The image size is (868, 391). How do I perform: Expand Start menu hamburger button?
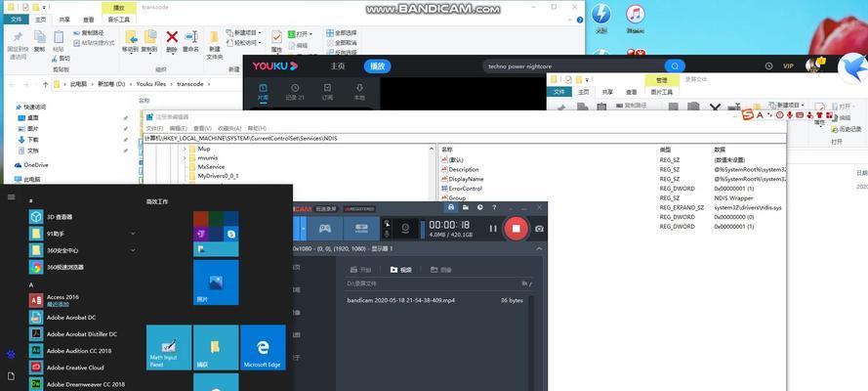(x=11, y=196)
